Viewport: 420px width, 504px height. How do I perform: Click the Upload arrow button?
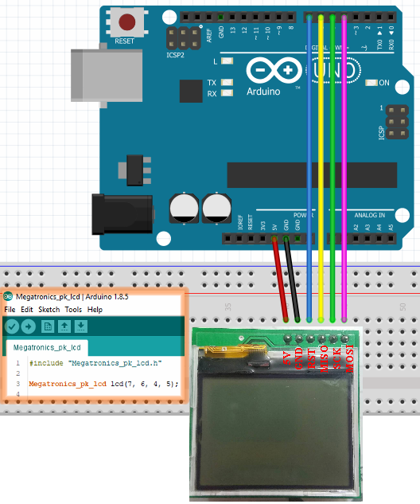[x=29, y=326]
